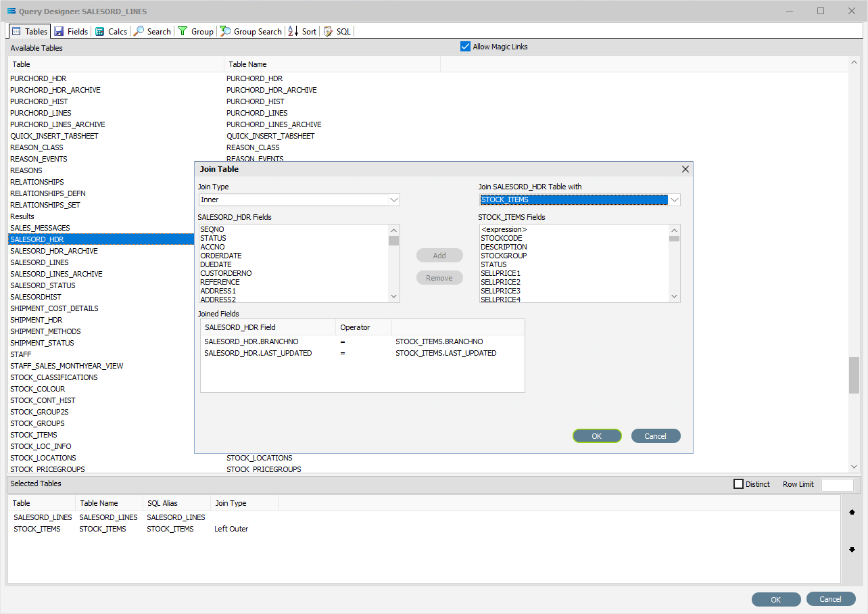This screenshot has width=868, height=614.
Task: Select ORDERDATE field in SALESORD_HDR list
Action: [293, 256]
